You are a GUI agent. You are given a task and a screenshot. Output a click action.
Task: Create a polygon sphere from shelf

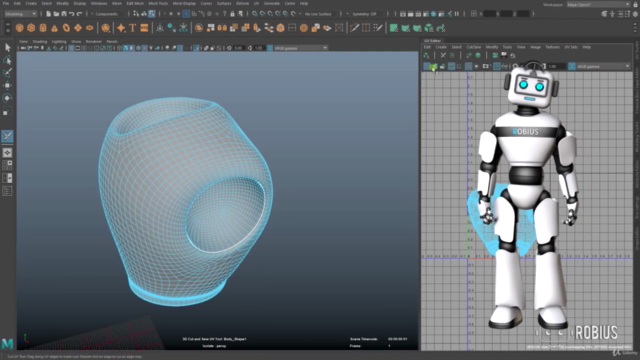click(x=19, y=28)
